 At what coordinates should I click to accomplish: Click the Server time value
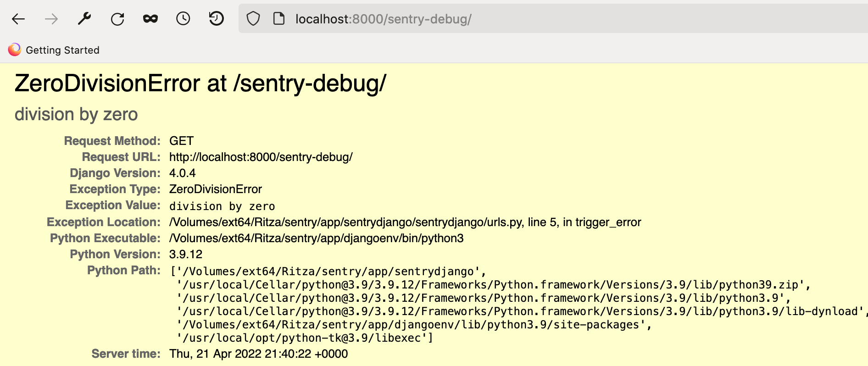(258, 354)
